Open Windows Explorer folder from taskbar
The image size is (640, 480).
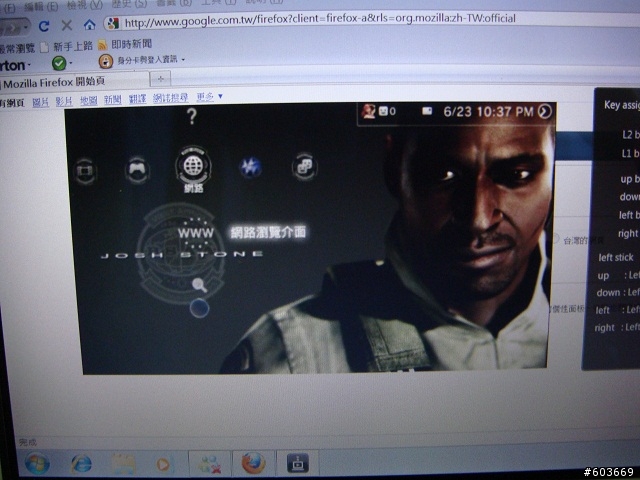(x=124, y=464)
